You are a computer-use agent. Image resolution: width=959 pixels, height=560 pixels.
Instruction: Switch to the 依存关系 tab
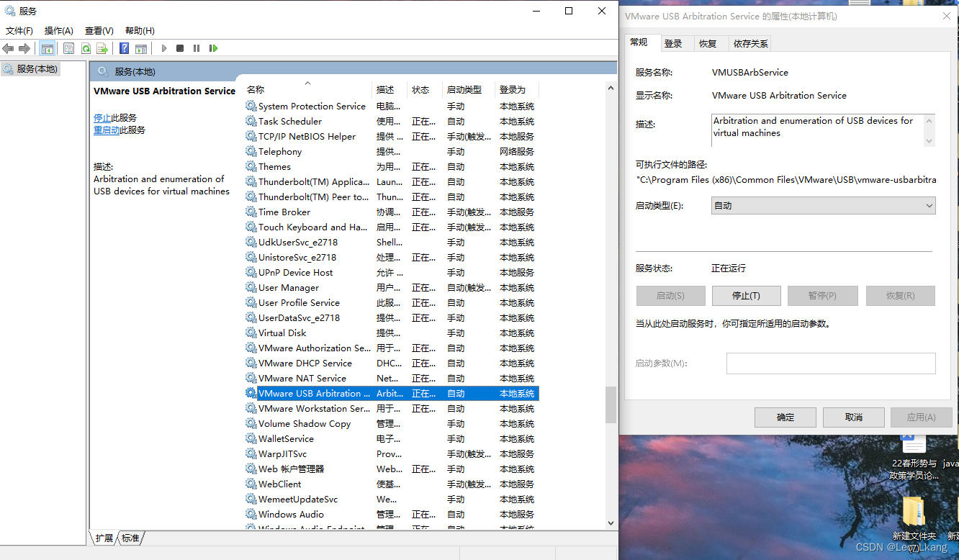[x=751, y=44]
